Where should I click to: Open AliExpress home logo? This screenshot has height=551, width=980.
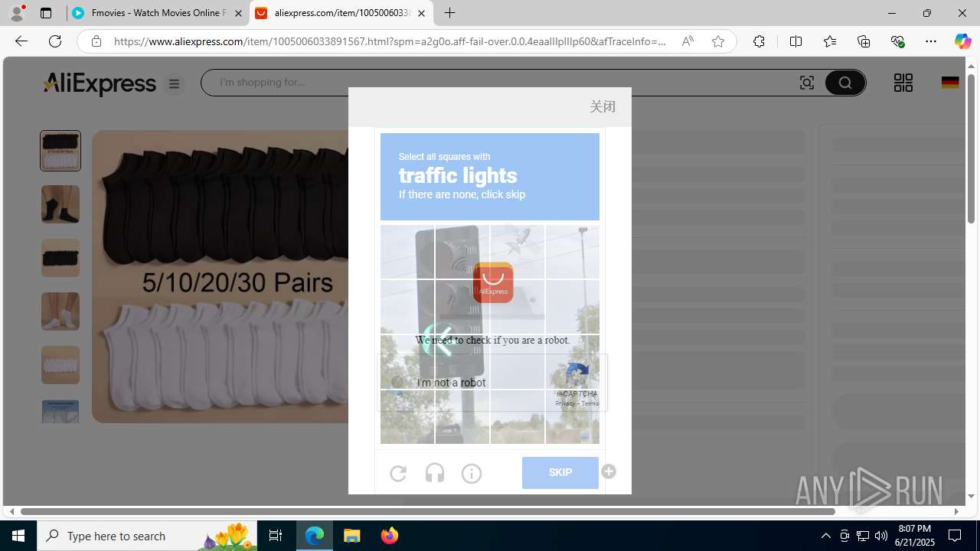pos(100,83)
